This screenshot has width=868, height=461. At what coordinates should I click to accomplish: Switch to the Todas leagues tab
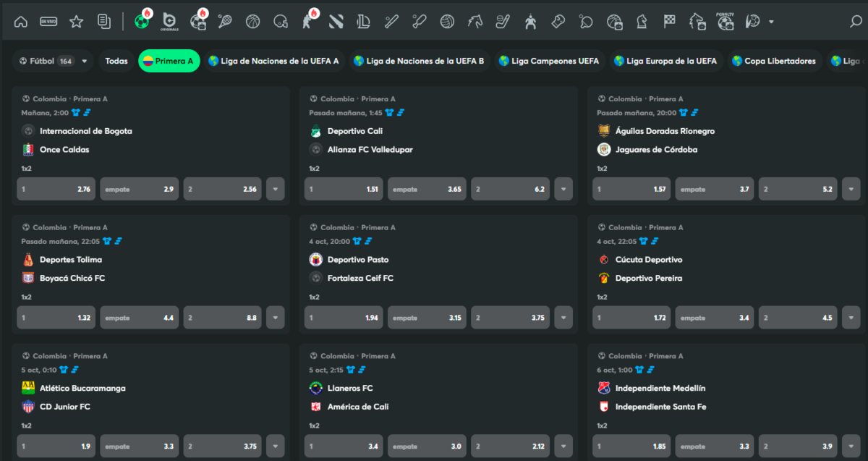(116, 61)
